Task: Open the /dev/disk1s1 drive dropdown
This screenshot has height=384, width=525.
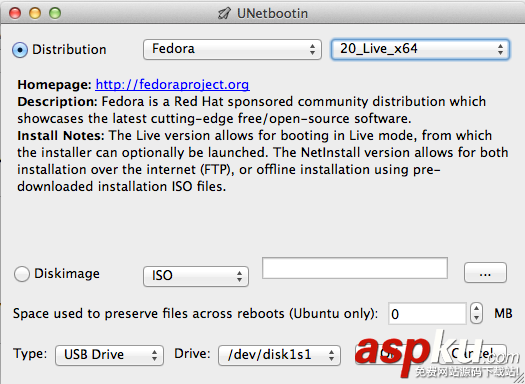Action: 280,355
